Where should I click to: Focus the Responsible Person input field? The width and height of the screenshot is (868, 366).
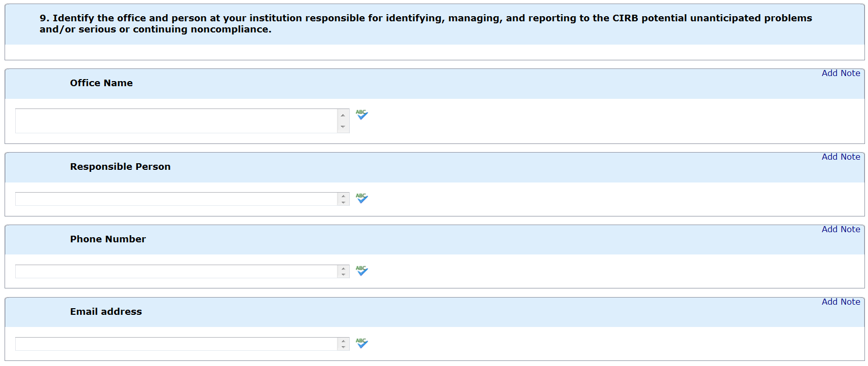176,199
